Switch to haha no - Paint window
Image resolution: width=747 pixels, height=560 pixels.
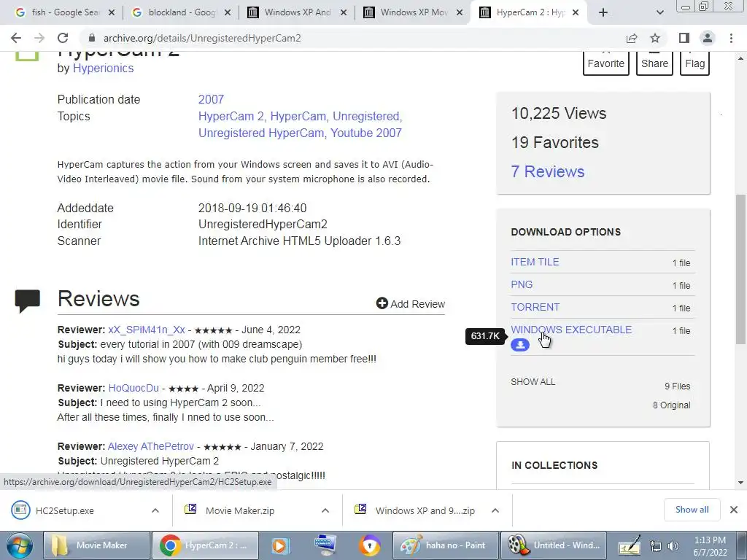click(446, 545)
